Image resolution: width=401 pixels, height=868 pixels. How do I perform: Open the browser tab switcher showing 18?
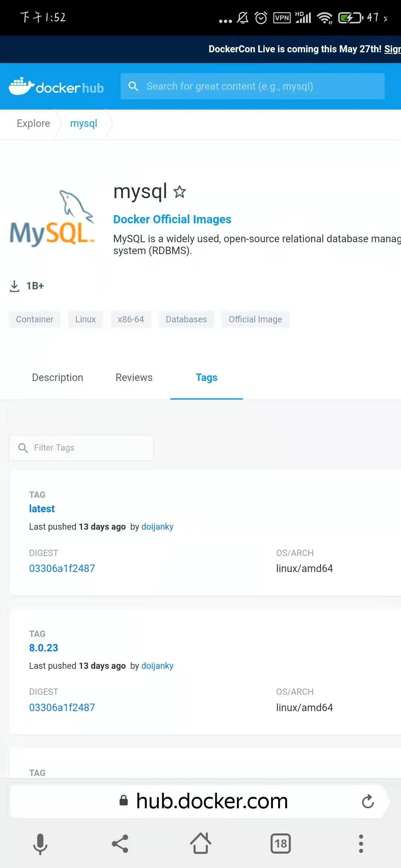[x=280, y=844]
